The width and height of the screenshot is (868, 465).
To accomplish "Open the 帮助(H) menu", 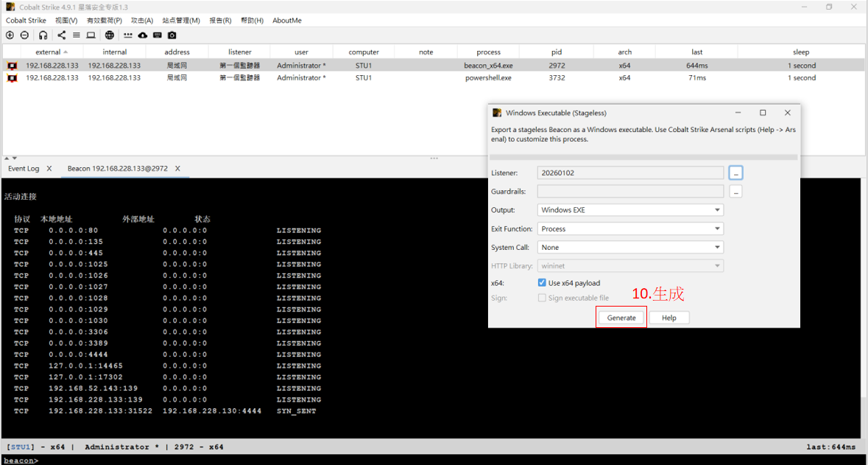I will tap(252, 21).
